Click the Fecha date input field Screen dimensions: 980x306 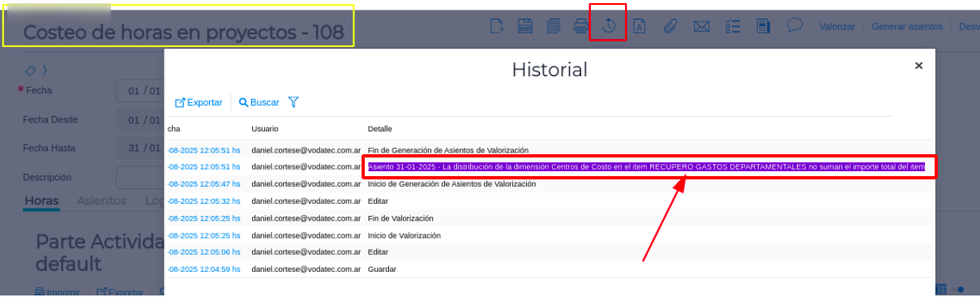(139, 90)
